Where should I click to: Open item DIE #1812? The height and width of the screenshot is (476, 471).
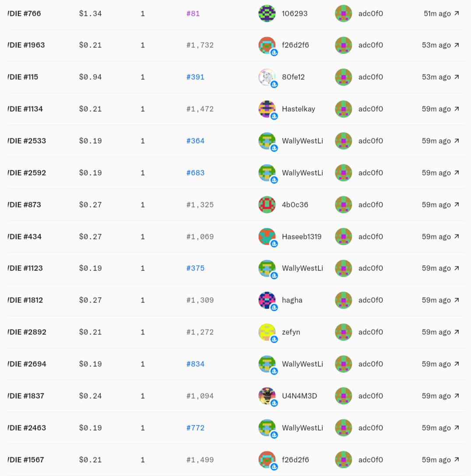[x=25, y=300]
